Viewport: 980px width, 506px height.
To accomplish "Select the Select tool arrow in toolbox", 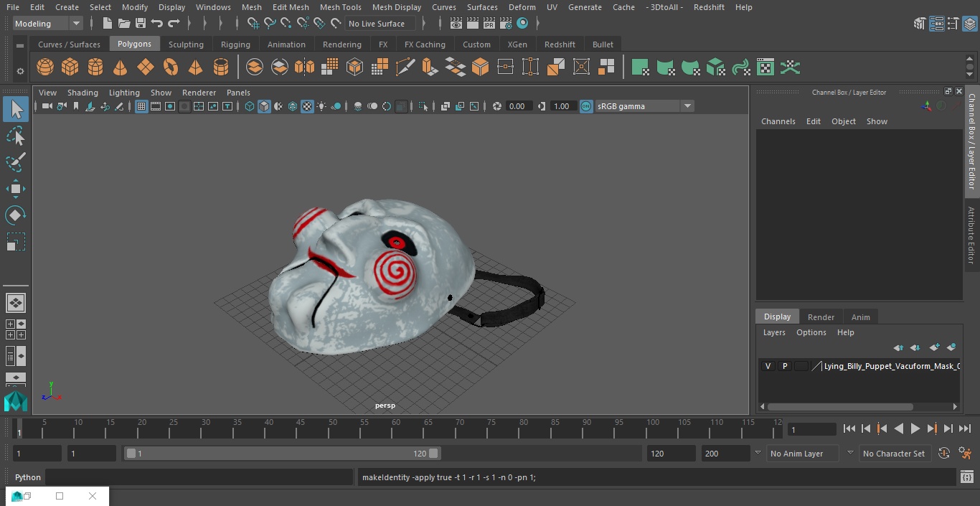I will pyautogui.click(x=16, y=109).
